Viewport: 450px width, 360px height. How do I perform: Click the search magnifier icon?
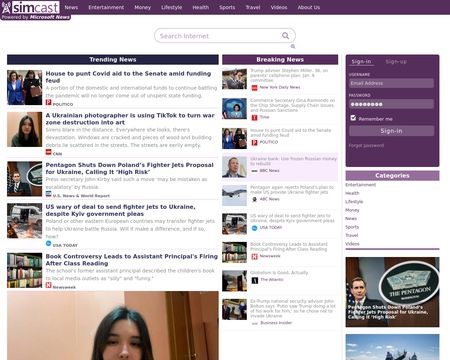(286, 35)
